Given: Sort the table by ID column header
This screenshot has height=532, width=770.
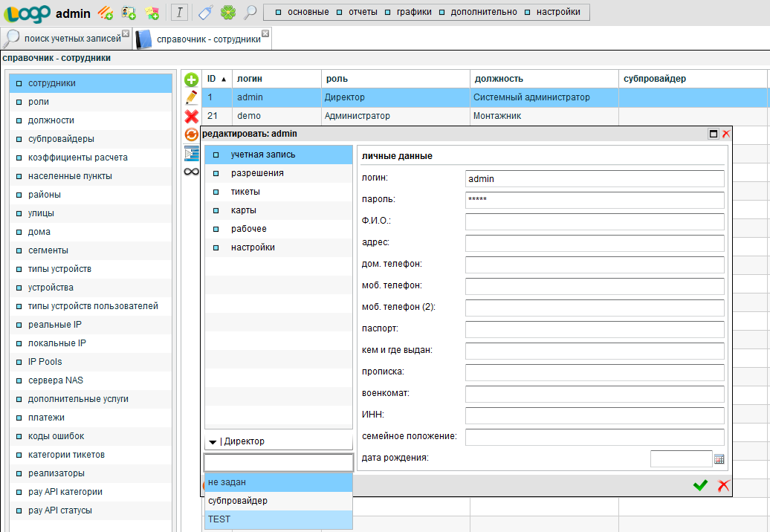Looking at the screenshot, I should pos(216,79).
